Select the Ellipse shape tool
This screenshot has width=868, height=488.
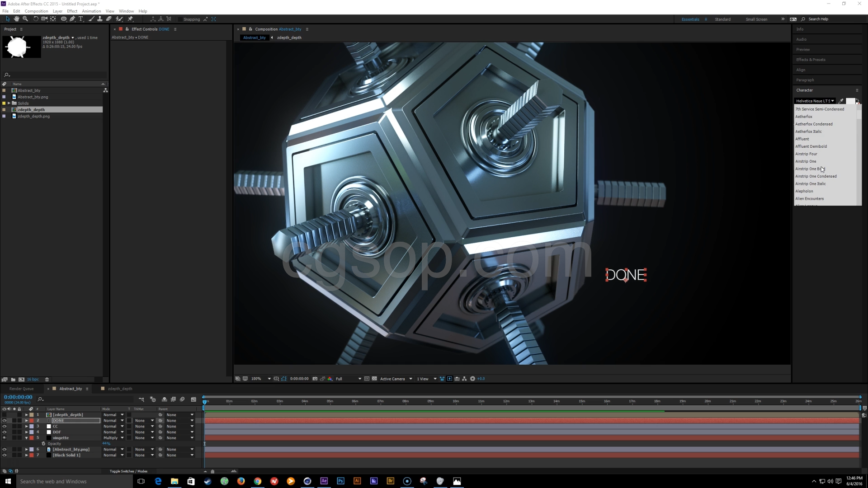(64, 19)
